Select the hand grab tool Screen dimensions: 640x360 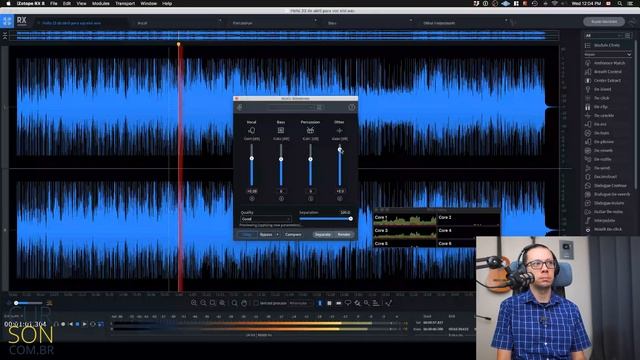click(x=244, y=303)
